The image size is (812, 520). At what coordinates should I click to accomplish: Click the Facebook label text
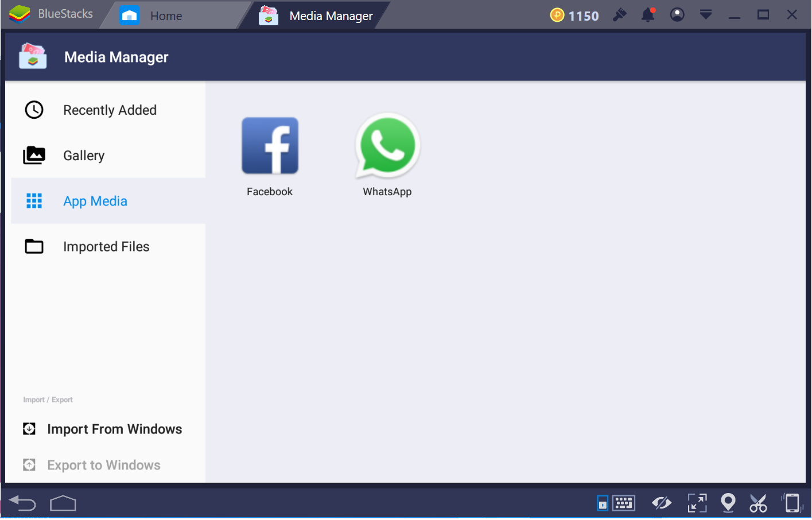coord(270,192)
